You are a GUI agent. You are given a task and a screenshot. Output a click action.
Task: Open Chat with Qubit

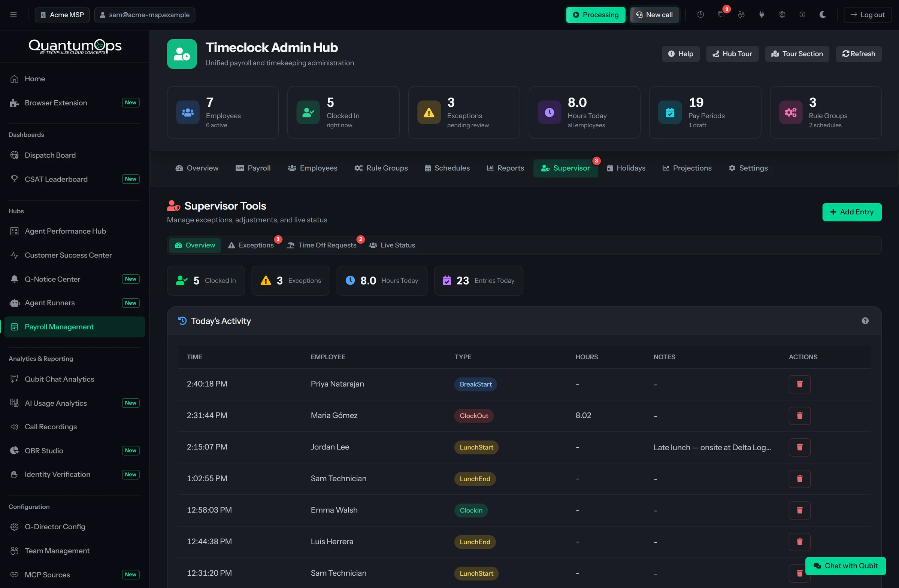coord(845,566)
